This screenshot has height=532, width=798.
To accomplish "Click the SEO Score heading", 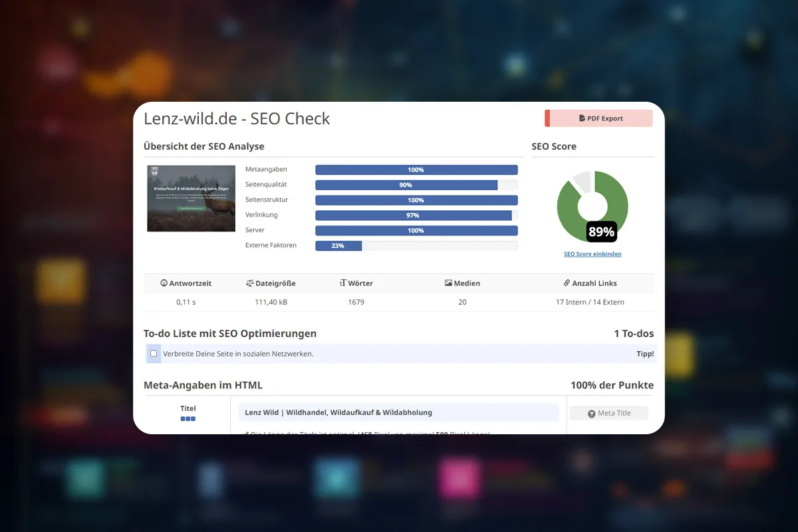I will click(x=554, y=146).
